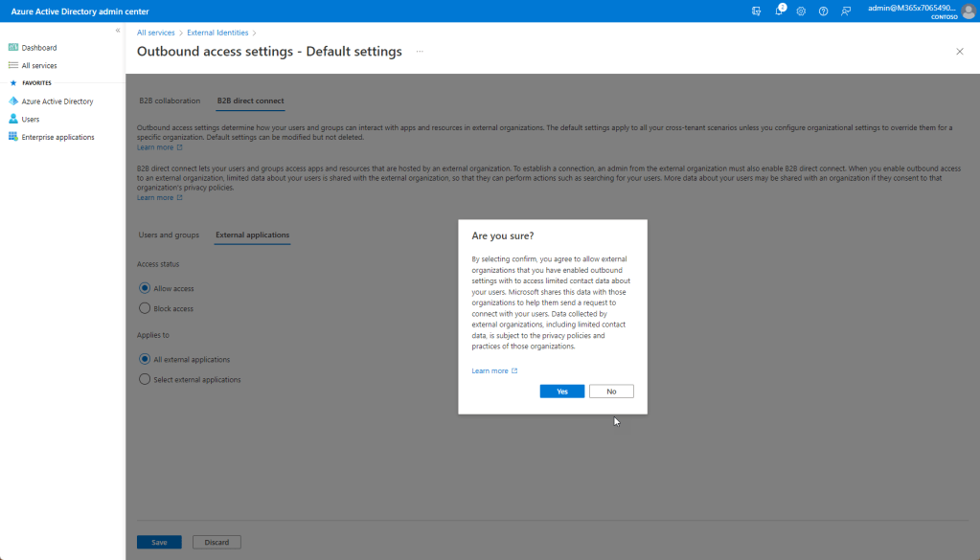Collapse the left sidebar with double chevron
The height and width of the screenshot is (560, 980).
[x=118, y=31]
